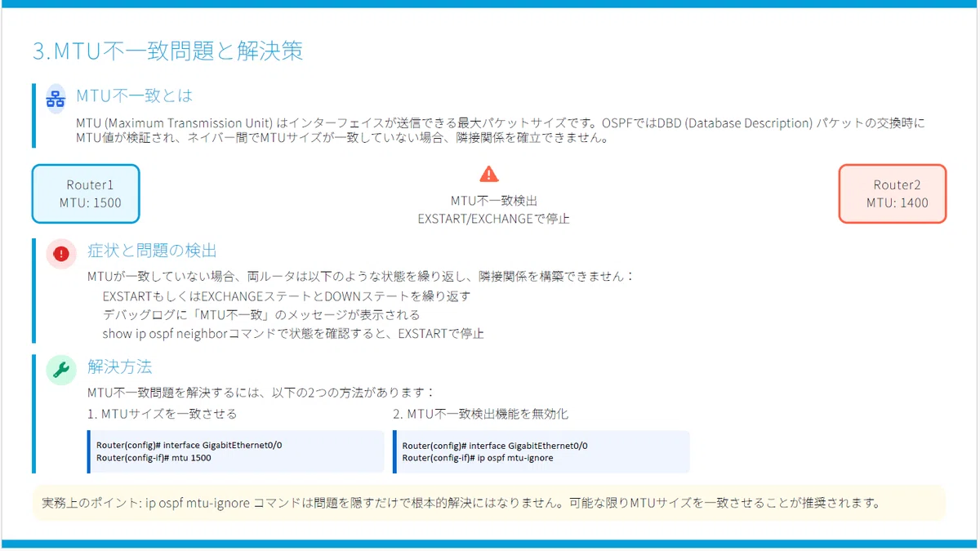
Task: Click the heading 症状と問題の検出
Action: 152,251
